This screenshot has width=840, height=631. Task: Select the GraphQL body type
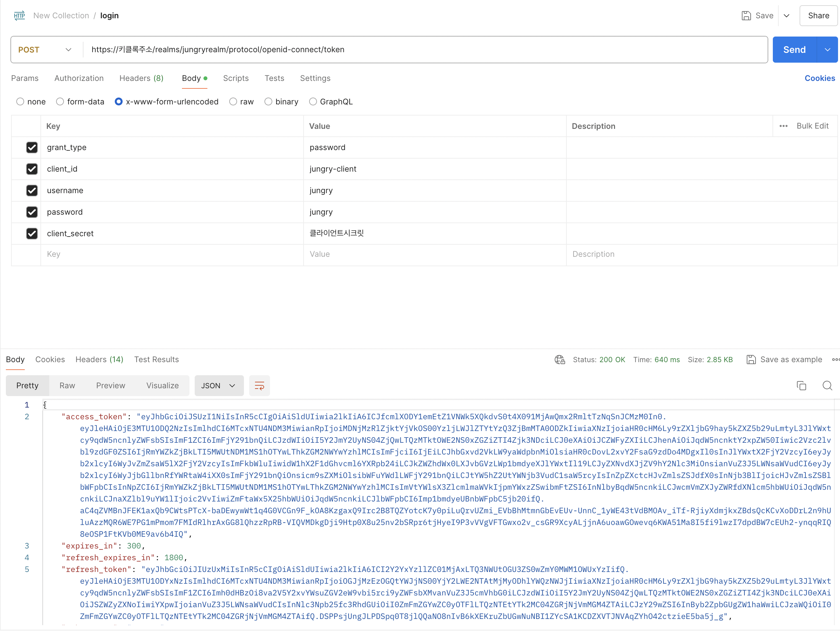pyautogui.click(x=313, y=102)
